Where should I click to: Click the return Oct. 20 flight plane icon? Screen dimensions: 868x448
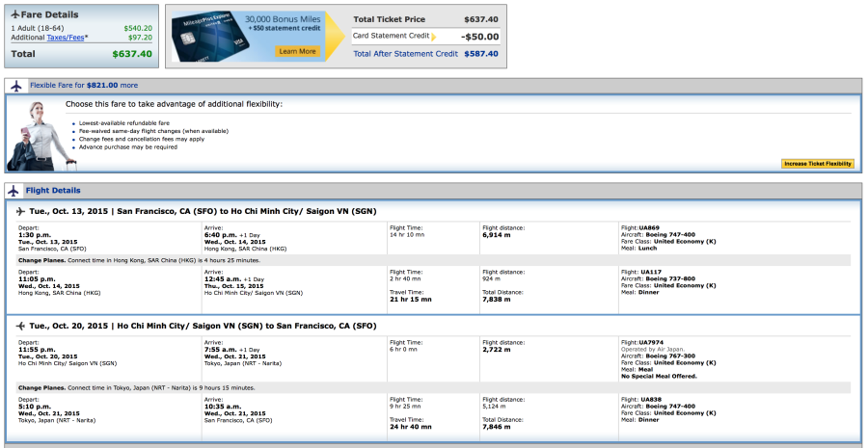click(21, 327)
